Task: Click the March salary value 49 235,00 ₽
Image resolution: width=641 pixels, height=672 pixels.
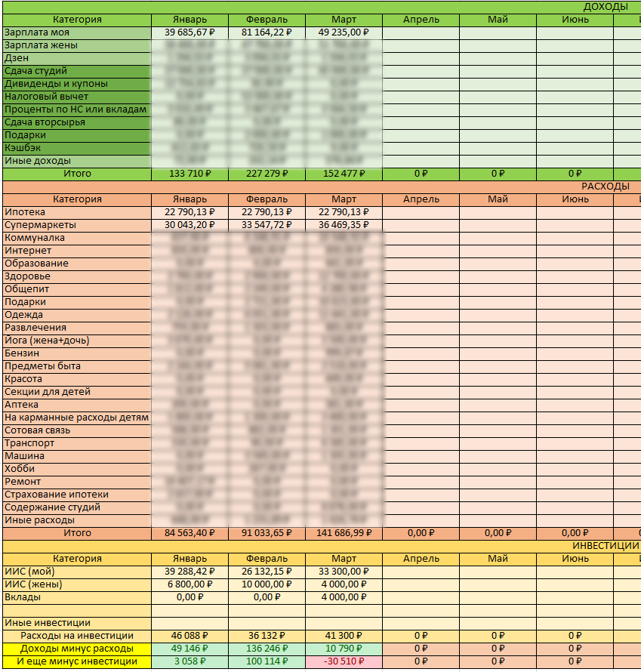Action: pyautogui.click(x=344, y=32)
